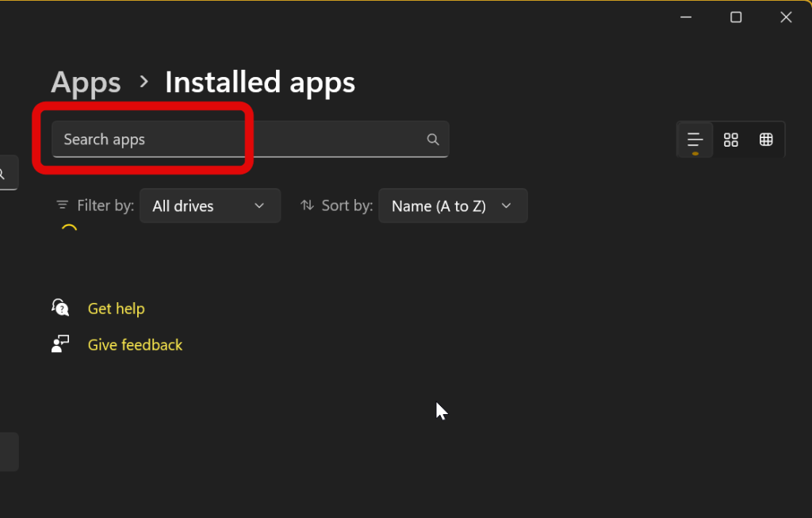
Task: Click the magnifier icon in Search apps box
Action: pyautogui.click(x=433, y=140)
